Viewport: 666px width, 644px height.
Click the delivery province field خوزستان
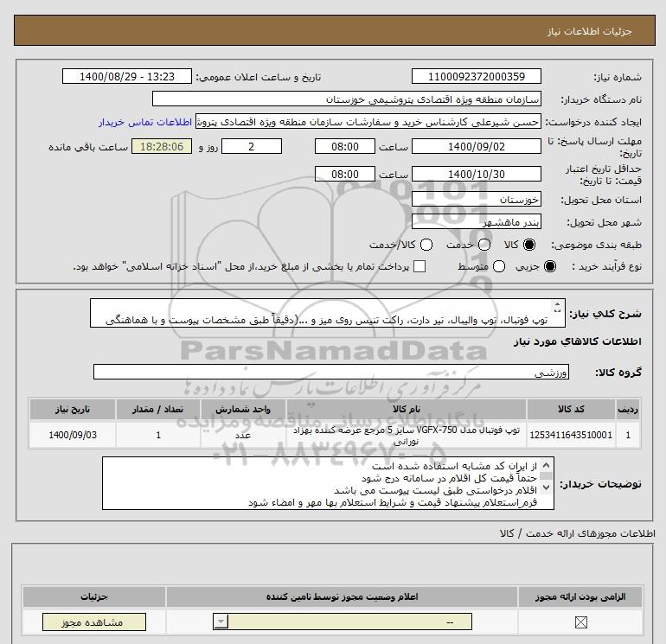coord(476,199)
